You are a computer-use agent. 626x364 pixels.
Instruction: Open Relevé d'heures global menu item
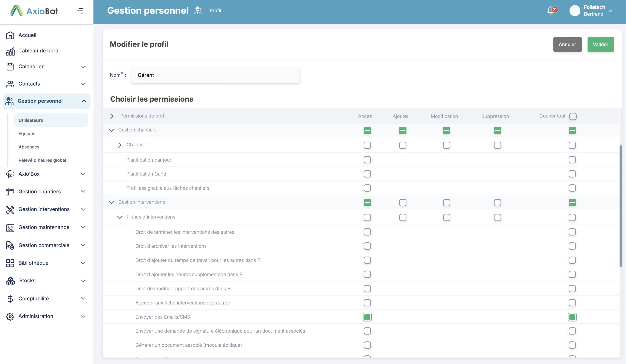point(42,160)
